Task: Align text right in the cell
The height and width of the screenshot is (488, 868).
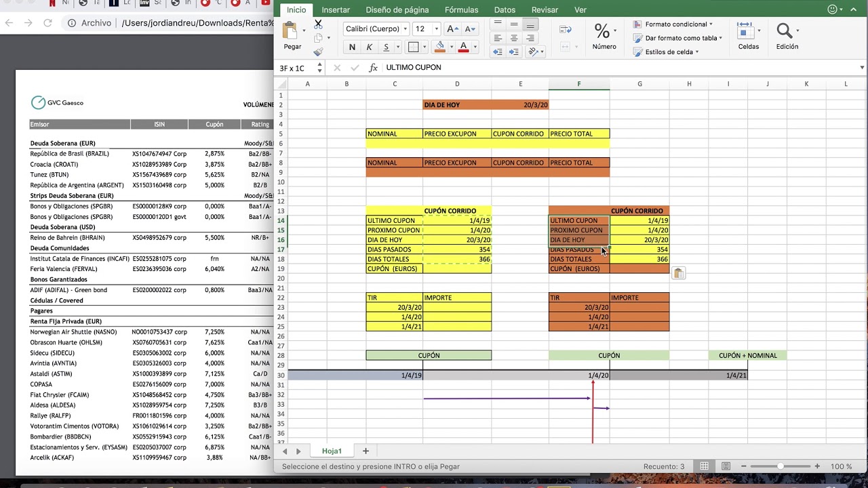Action: tap(530, 38)
